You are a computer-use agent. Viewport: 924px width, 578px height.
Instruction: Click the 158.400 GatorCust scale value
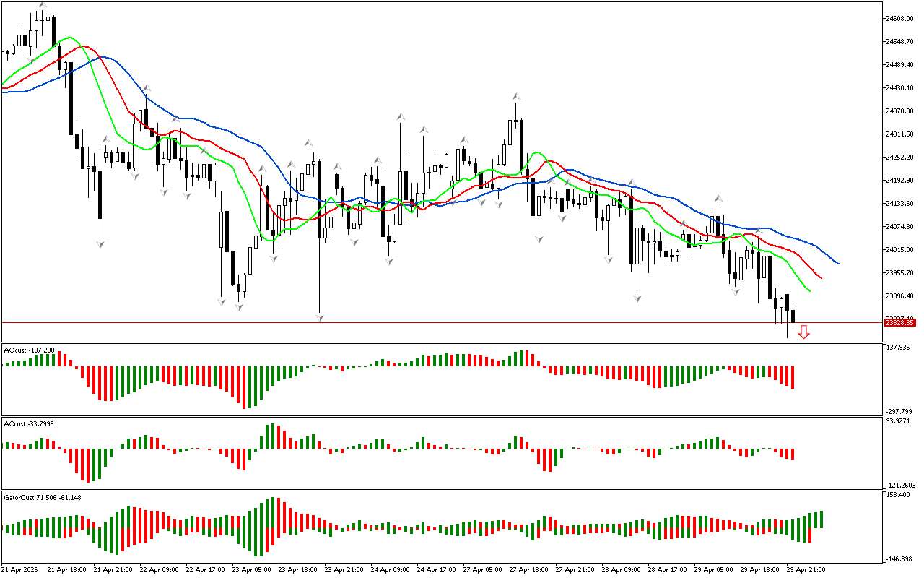click(900, 495)
